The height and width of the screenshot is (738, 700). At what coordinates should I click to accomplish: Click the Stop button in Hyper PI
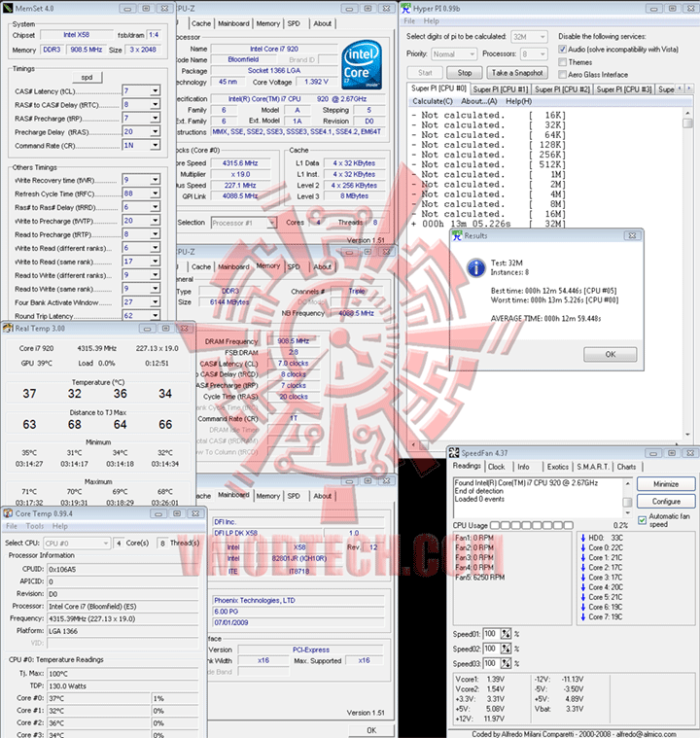464,73
